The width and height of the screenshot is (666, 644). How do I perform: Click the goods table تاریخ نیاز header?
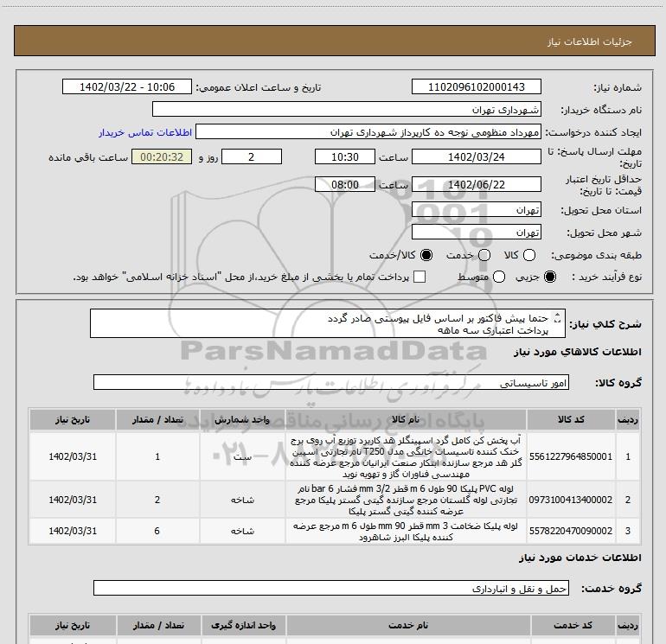(x=72, y=419)
